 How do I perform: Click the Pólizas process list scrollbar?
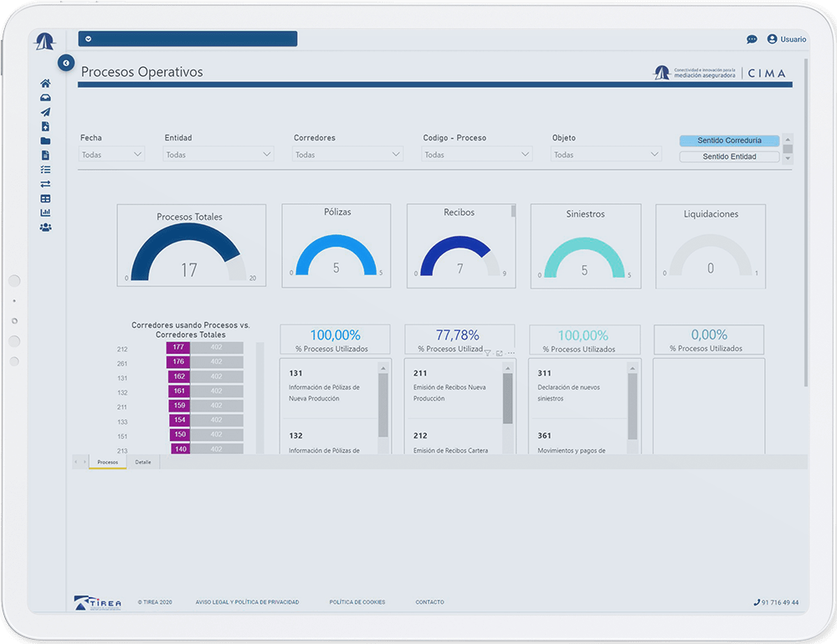click(x=383, y=406)
